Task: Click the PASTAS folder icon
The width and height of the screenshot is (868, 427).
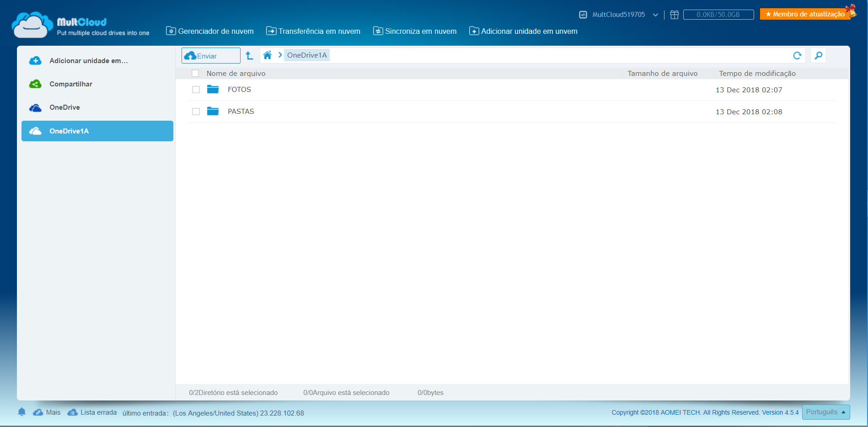Action: pos(213,111)
